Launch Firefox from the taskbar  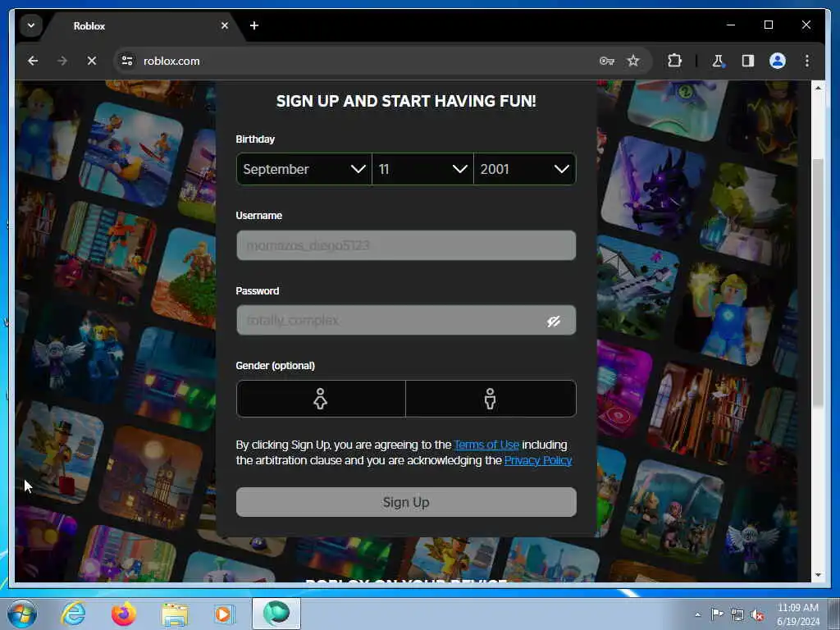coord(124,614)
